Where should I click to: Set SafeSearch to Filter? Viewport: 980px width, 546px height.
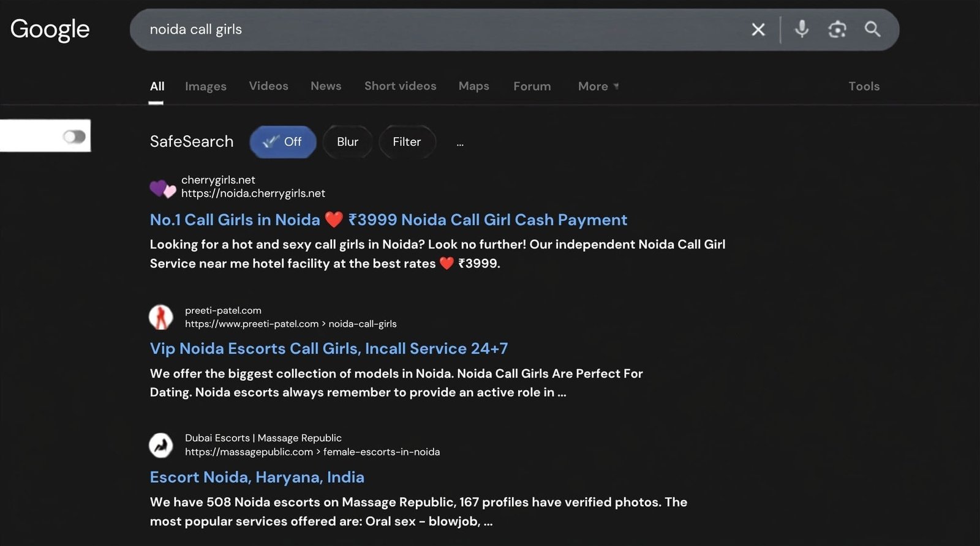(x=407, y=142)
